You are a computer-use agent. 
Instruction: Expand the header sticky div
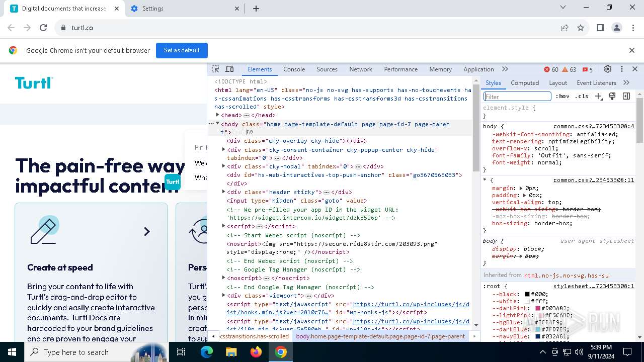(224, 192)
